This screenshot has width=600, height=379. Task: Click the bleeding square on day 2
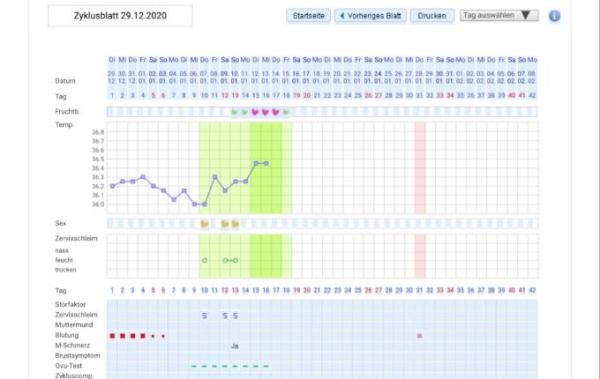click(x=122, y=336)
